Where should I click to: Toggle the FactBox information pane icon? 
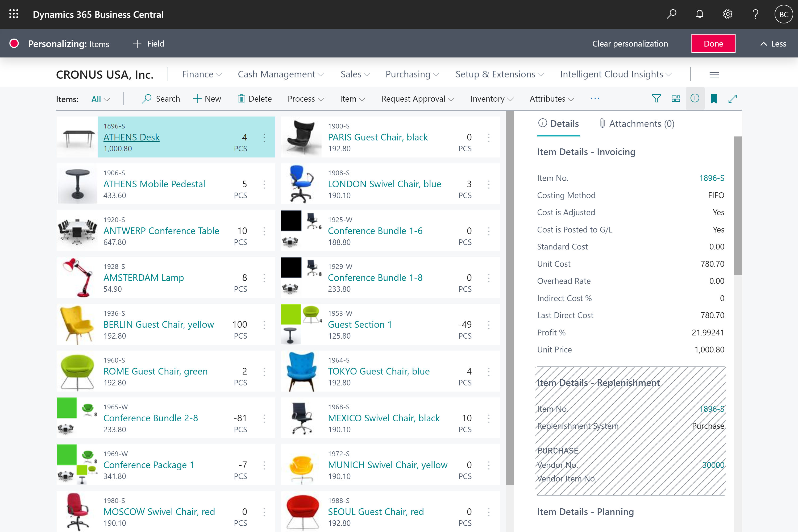[695, 99]
